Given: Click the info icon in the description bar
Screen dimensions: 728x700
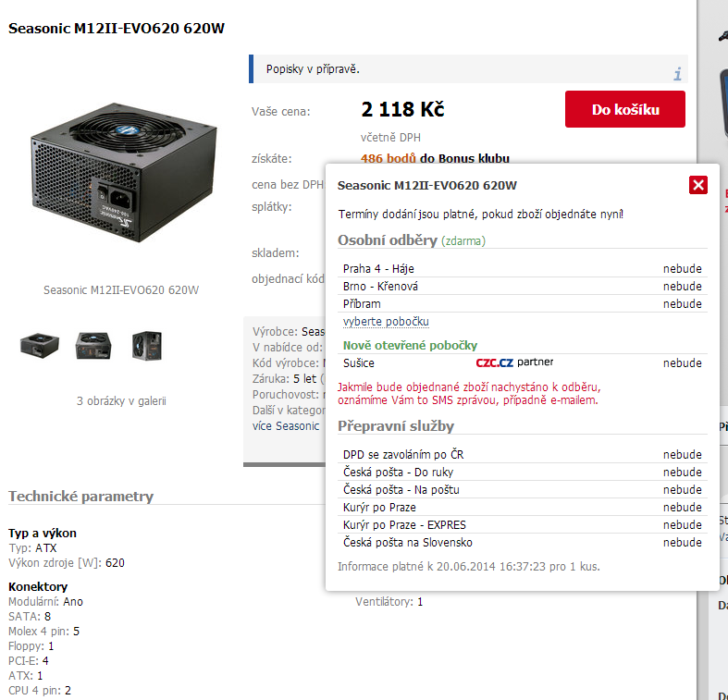Looking at the screenshot, I should 677,74.
